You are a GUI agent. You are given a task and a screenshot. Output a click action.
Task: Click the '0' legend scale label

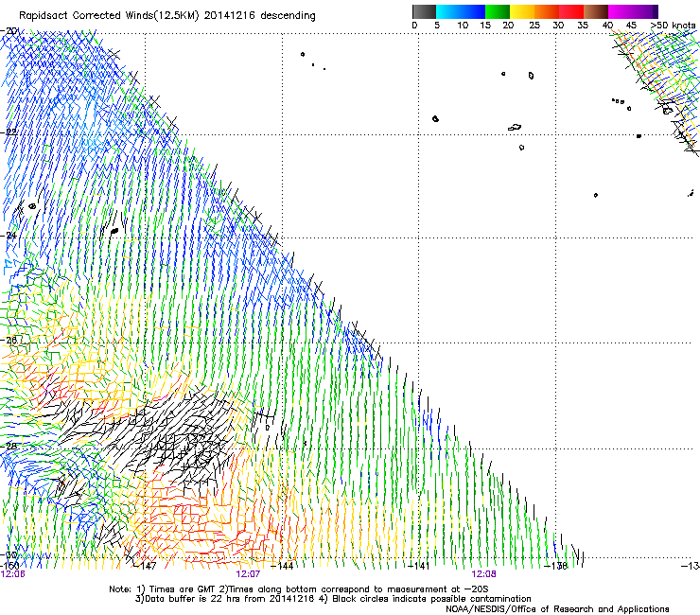click(x=414, y=26)
